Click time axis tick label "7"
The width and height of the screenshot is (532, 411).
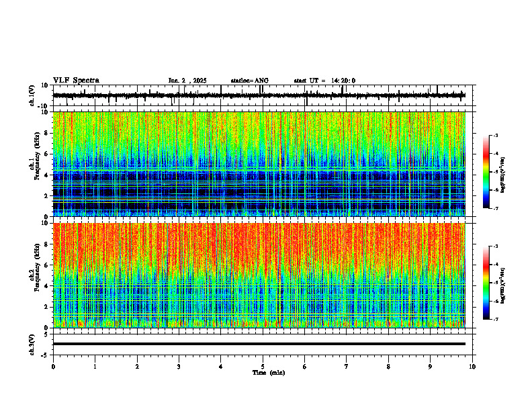point(347,367)
